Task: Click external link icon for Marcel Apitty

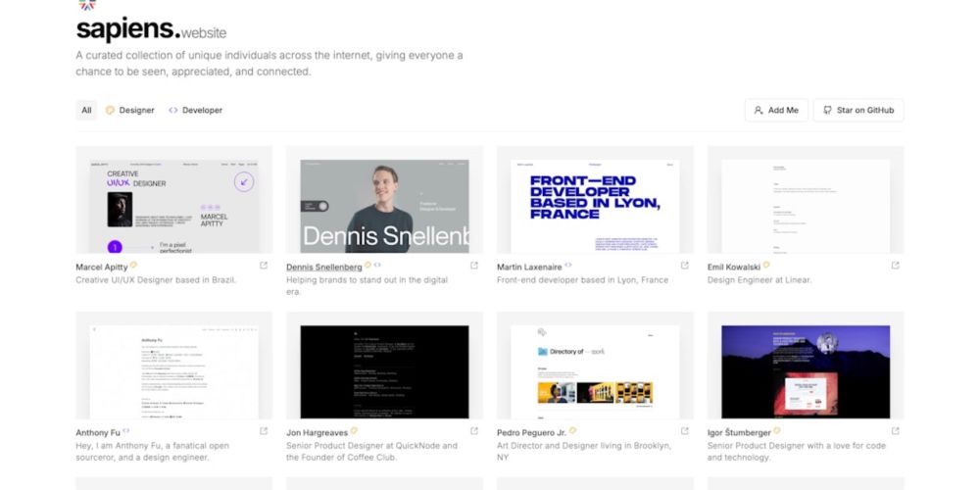Action: pos(264,266)
